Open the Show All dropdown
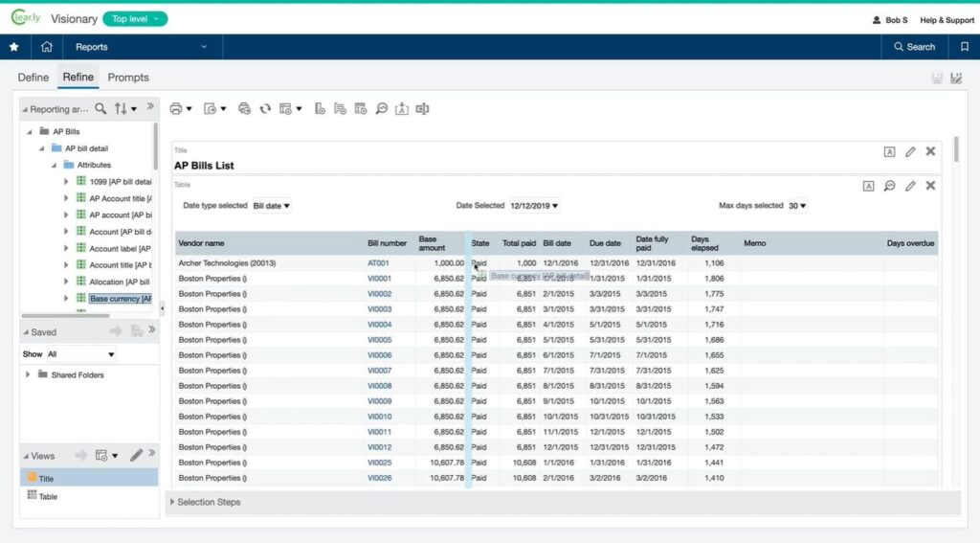This screenshot has width=980, height=543. (x=81, y=354)
